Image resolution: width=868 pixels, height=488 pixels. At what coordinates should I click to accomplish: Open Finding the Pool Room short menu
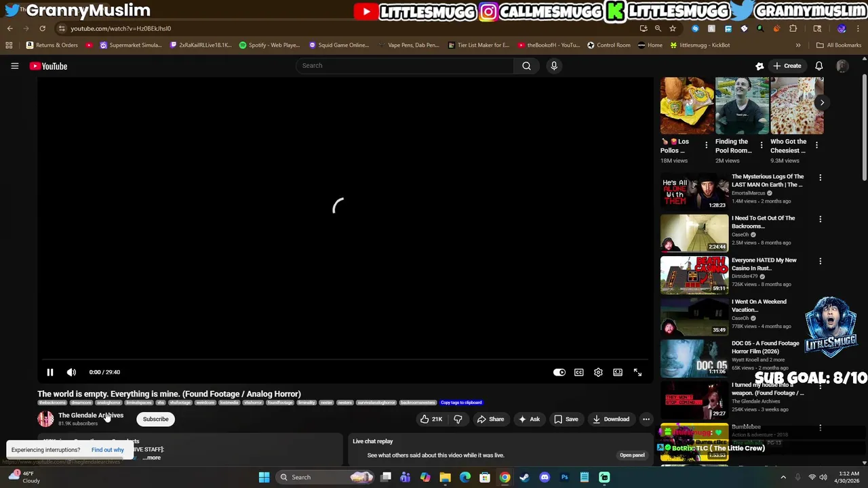point(762,145)
